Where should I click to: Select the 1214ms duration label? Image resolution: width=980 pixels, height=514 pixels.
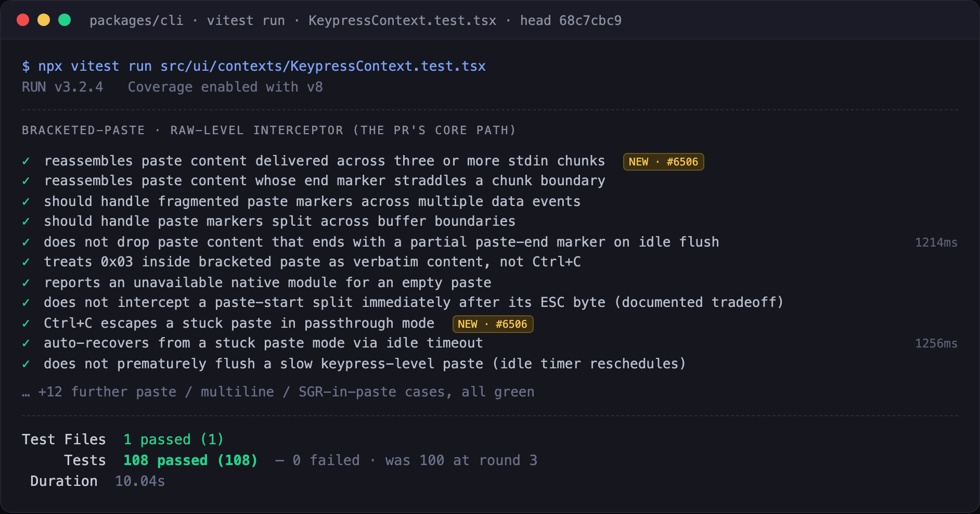[936, 242]
